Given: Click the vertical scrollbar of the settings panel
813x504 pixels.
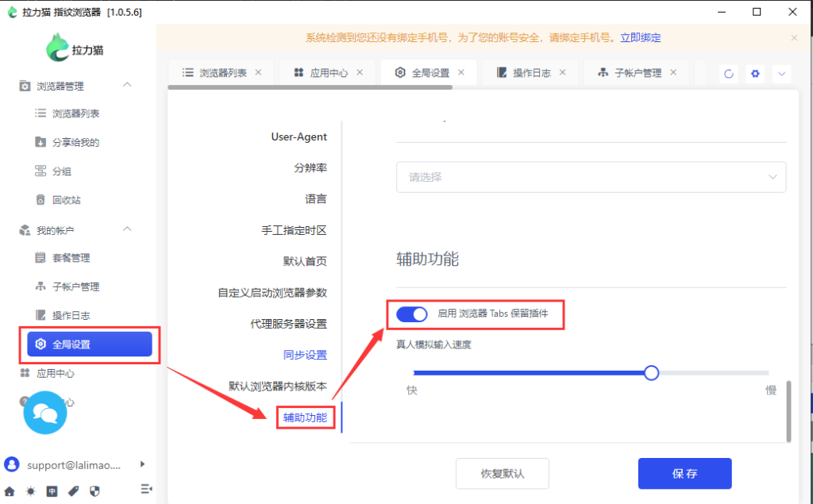Looking at the screenshot, I should tap(788, 411).
